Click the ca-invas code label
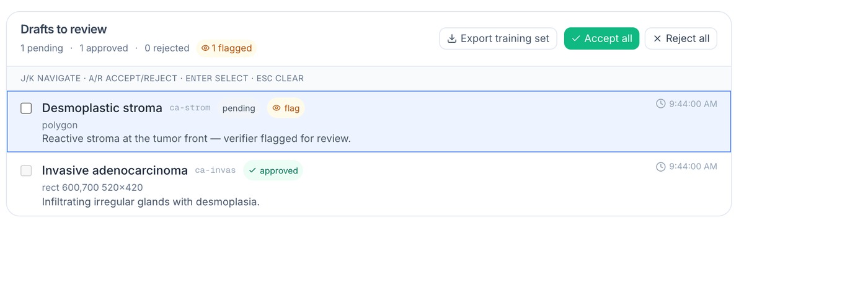Viewport: 868px width, 308px height. [x=215, y=170]
